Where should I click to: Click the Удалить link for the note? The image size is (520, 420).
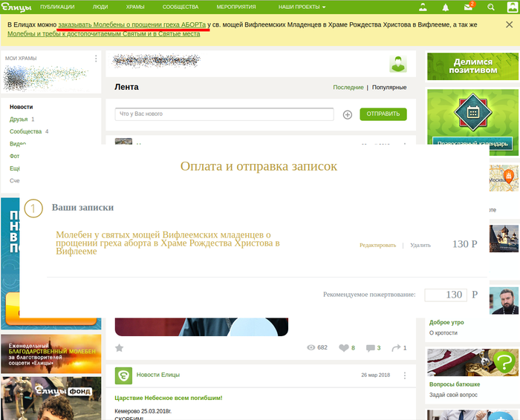tap(420, 245)
